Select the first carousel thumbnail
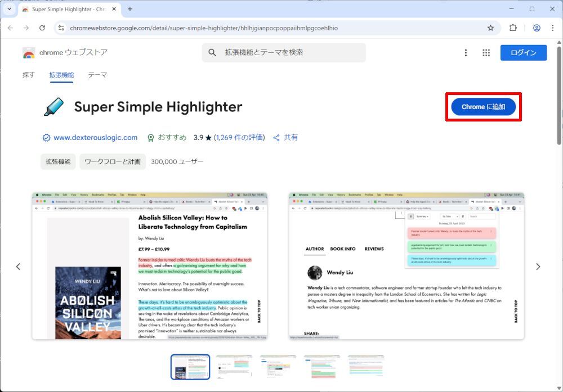Viewport: 563px width, 392px height. tap(190, 367)
